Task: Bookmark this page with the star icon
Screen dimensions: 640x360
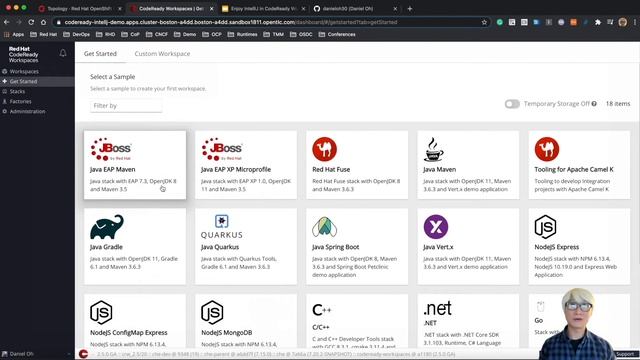Action: [x=484, y=22]
